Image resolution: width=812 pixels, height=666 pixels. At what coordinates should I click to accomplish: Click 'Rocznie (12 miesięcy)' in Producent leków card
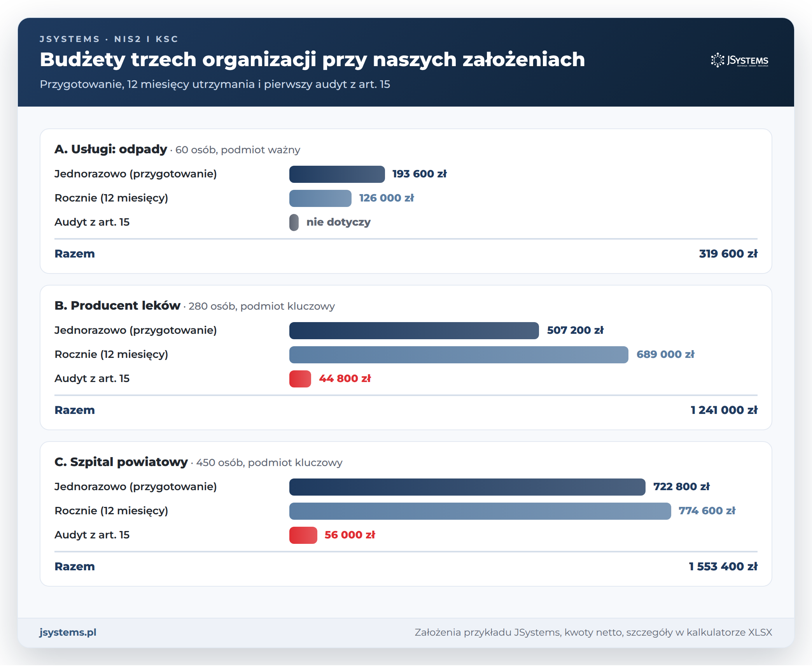[112, 354]
